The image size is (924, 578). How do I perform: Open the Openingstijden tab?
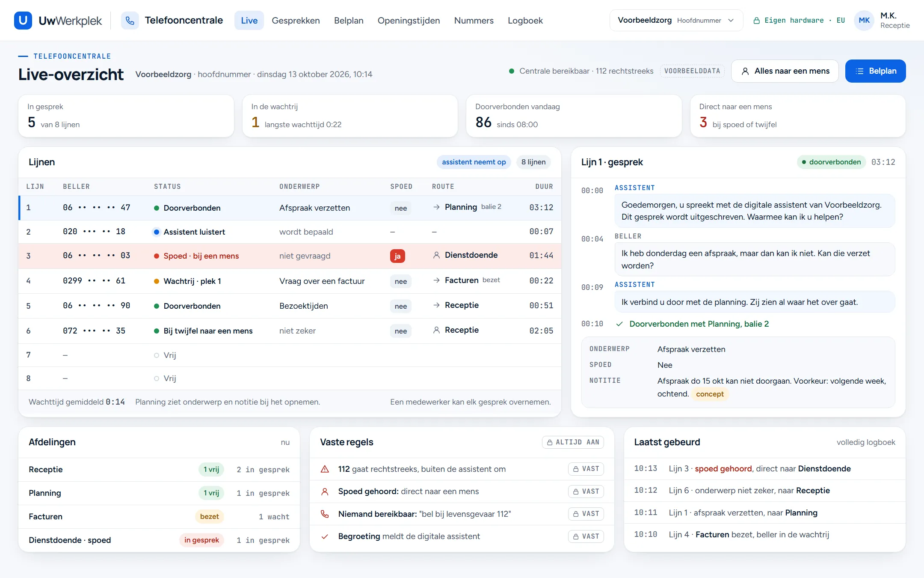point(409,21)
